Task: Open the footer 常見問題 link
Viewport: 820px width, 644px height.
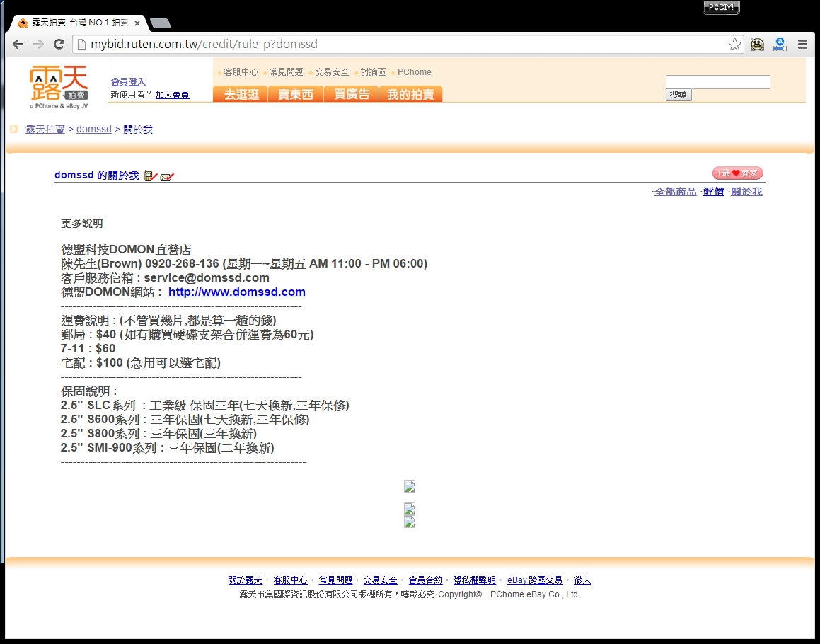Action: pos(336,580)
